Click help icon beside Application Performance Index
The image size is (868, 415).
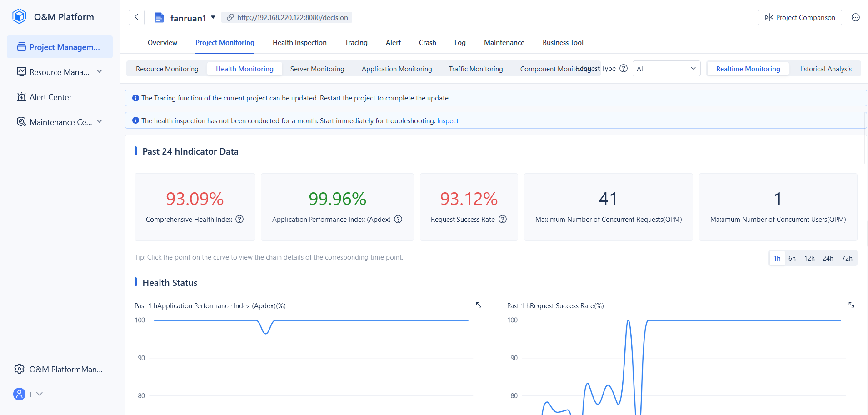click(x=398, y=220)
